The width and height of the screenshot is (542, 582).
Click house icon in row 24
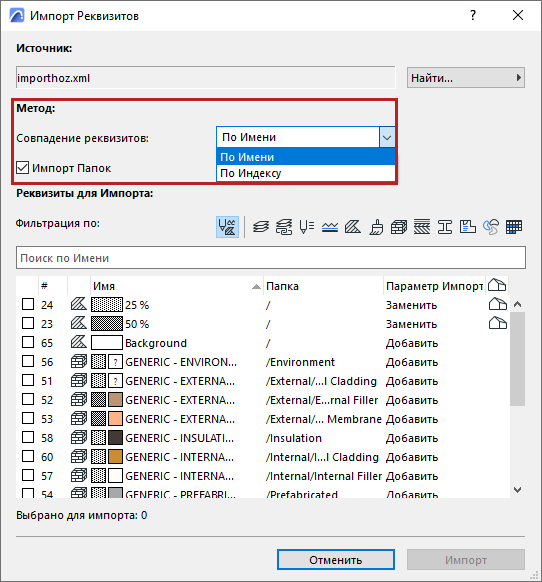497,304
